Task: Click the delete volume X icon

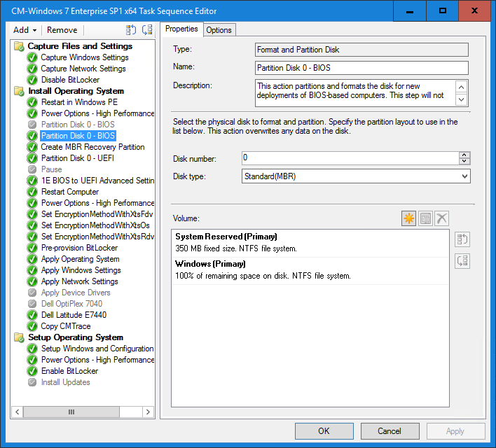Action: tap(441, 218)
